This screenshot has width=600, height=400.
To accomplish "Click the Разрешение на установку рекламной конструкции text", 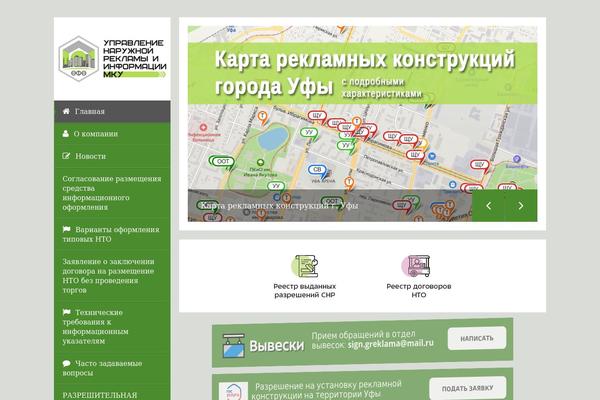I will [327, 390].
